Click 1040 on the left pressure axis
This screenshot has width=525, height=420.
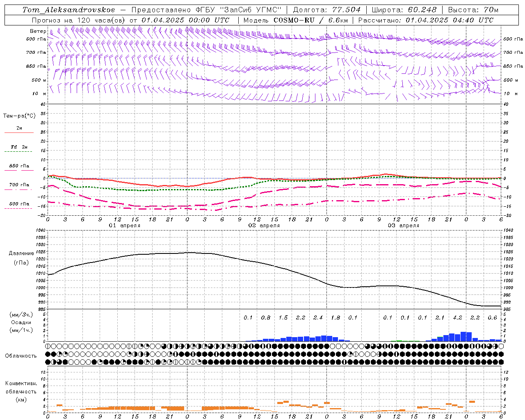point(40,231)
